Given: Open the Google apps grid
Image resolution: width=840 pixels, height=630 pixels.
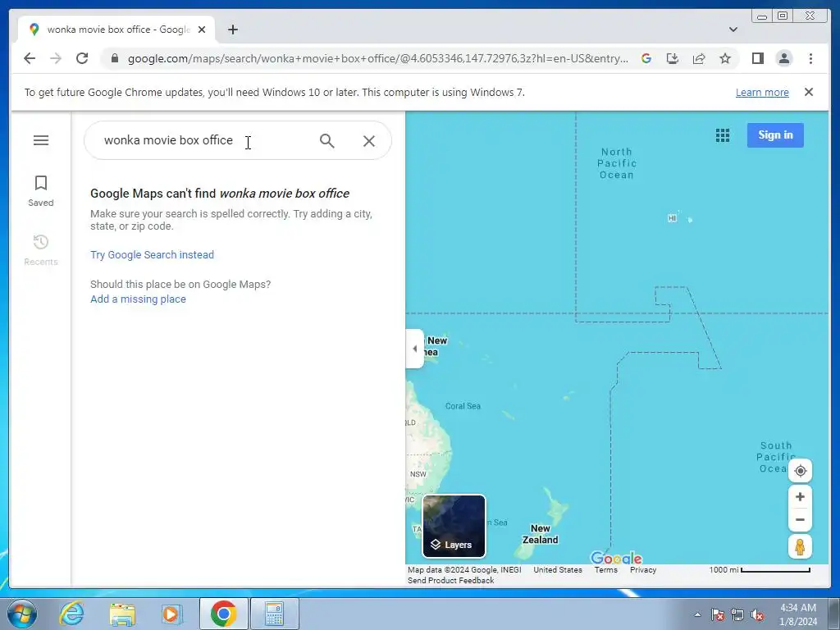Looking at the screenshot, I should (x=723, y=135).
